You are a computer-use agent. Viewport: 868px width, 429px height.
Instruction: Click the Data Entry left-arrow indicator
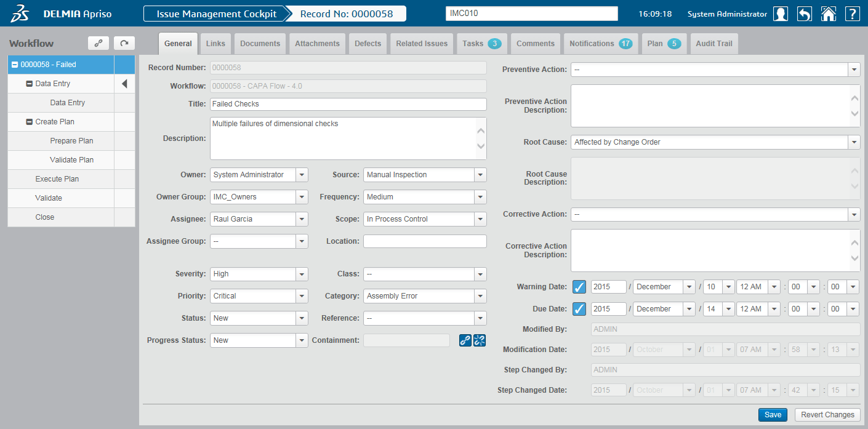(124, 84)
